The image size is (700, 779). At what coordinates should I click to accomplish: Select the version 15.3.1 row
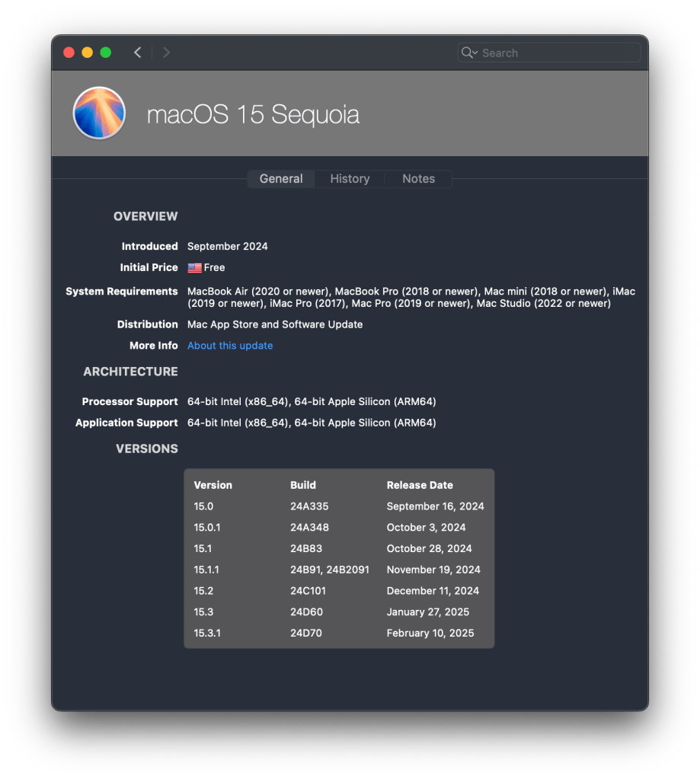tap(339, 633)
